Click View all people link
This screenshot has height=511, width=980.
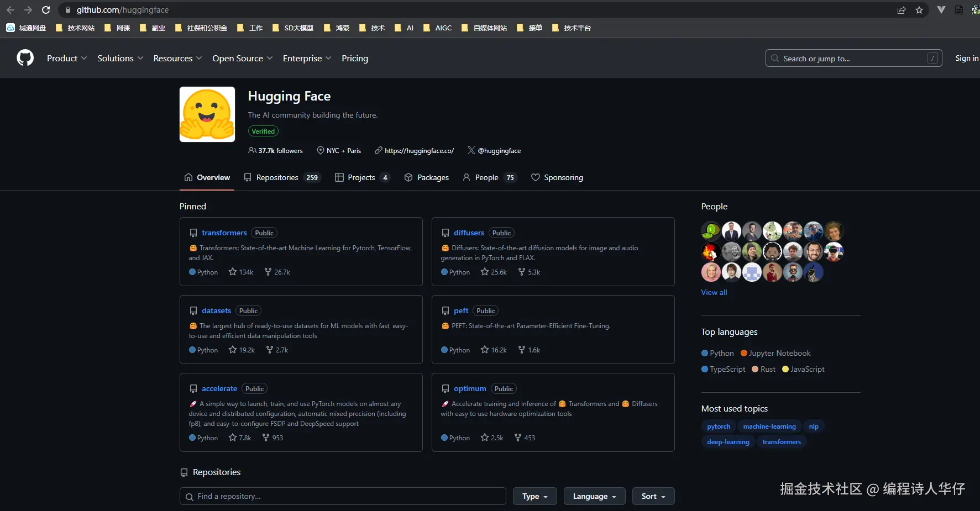[x=714, y=292]
